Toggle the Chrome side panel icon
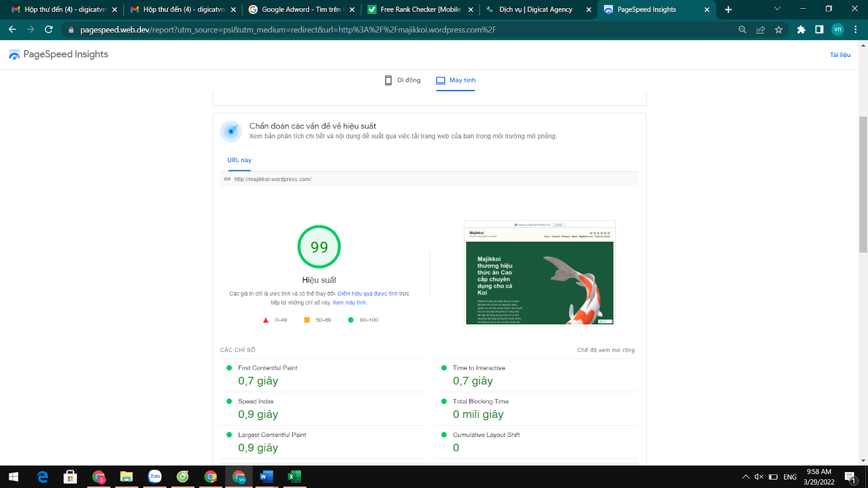The image size is (868, 488). click(x=819, y=30)
